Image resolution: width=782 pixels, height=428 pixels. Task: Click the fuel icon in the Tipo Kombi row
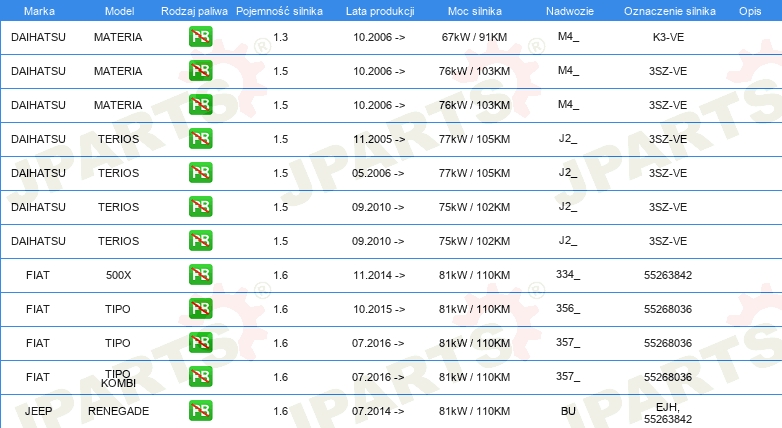point(200,377)
